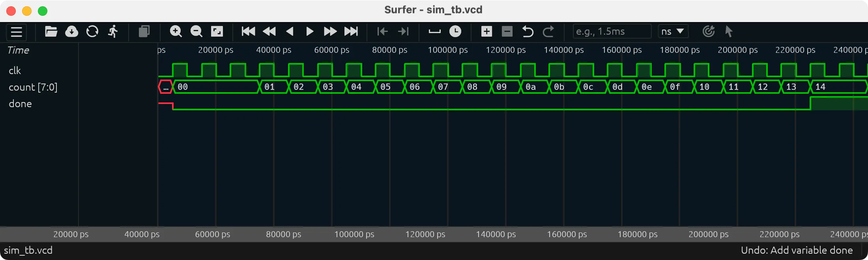This screenshot has width=868, height=260.
Task: Jump one page left
Action: pyautogui.click(x=269, y=32)
